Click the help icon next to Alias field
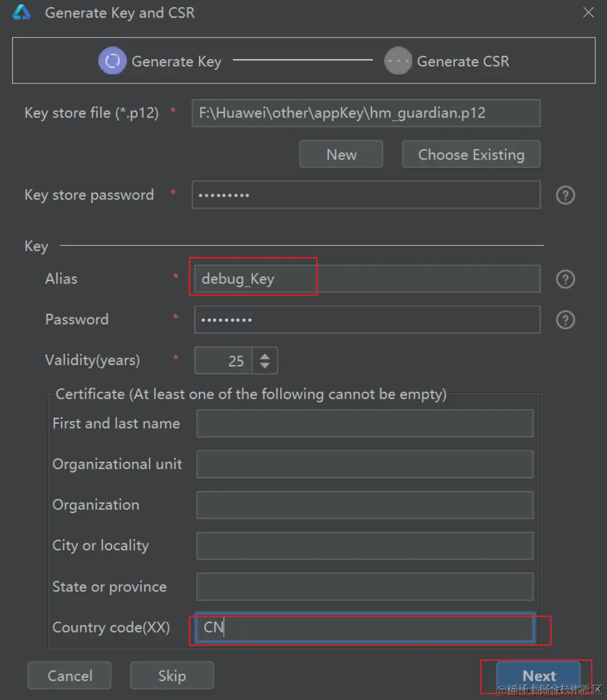The height and width of the screenshot is (700, 607). (565, 279)
